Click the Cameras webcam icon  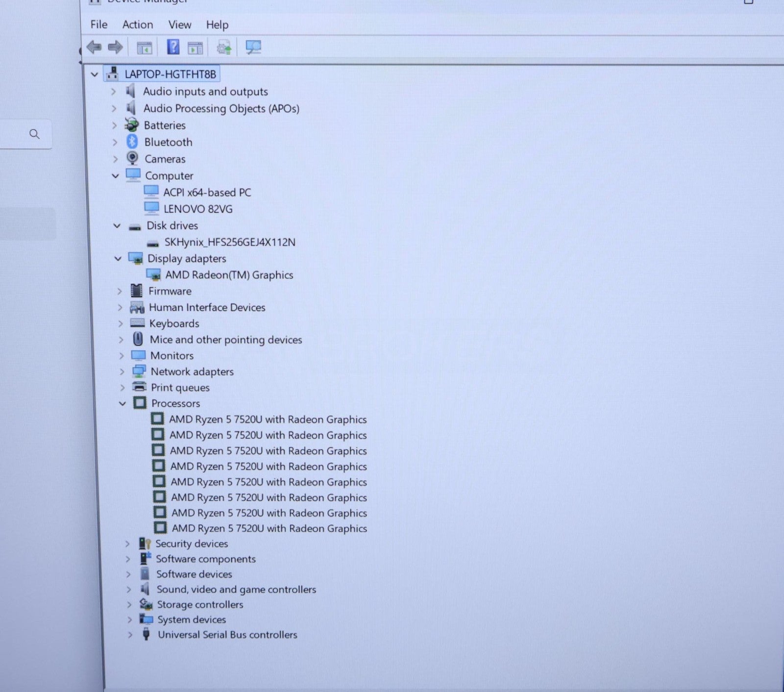[x=132, y=158]
